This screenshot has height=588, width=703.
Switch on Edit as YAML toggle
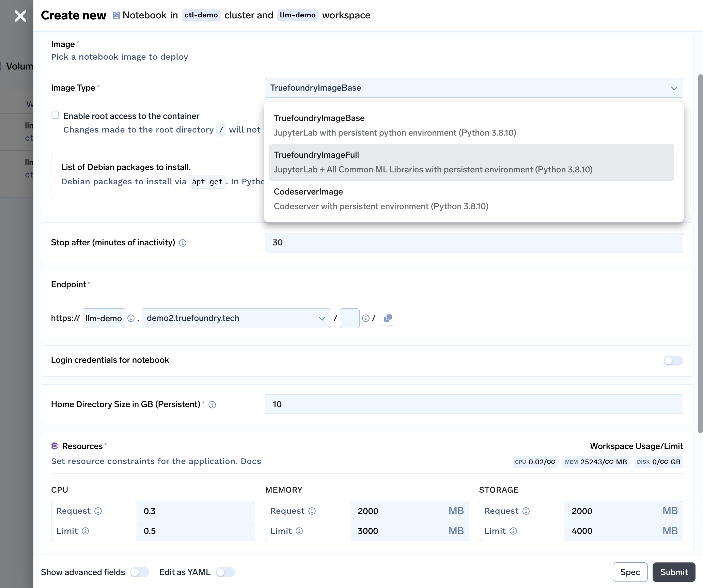tap(225, 572)
